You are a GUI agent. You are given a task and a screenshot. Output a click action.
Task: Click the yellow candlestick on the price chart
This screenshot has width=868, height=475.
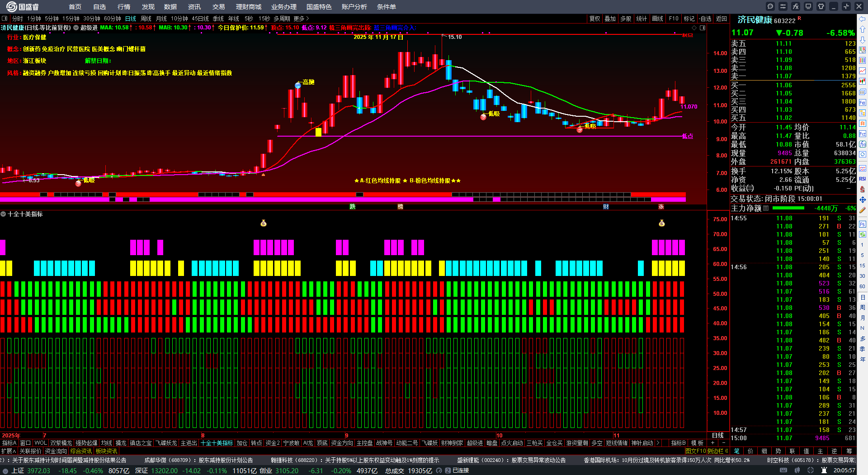click(x=319, y=132)
